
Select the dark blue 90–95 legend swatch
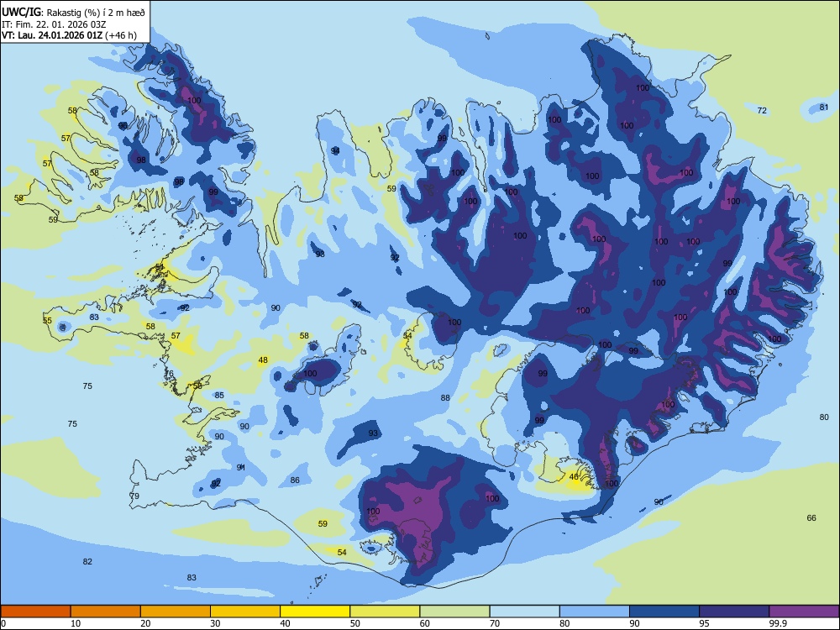pyautogui.click(x=664, y=612)
